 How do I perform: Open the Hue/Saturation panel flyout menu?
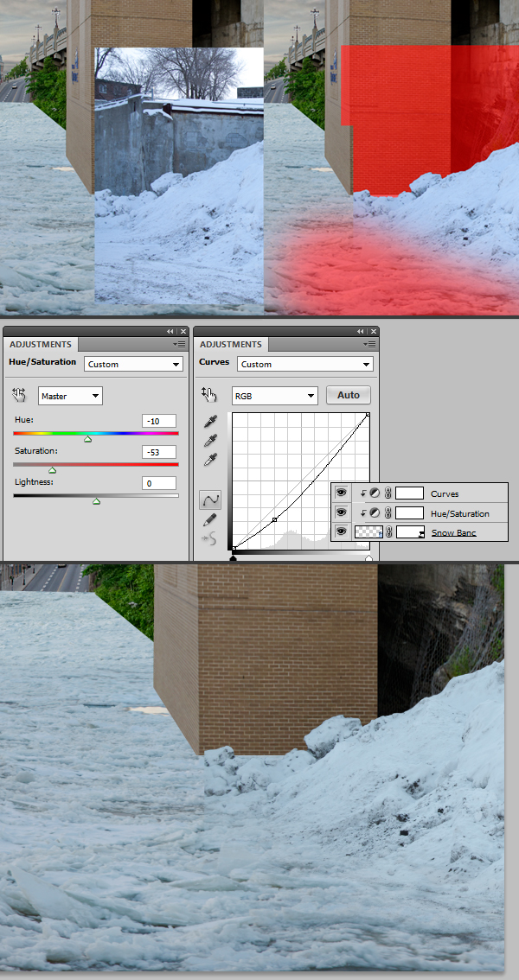pos(179,344)
